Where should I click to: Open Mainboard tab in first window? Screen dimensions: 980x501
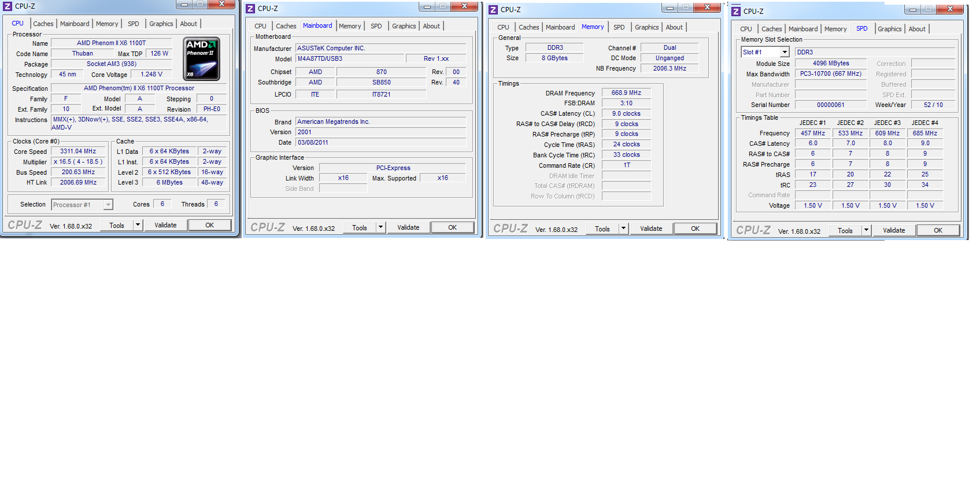tap(75, 24)
